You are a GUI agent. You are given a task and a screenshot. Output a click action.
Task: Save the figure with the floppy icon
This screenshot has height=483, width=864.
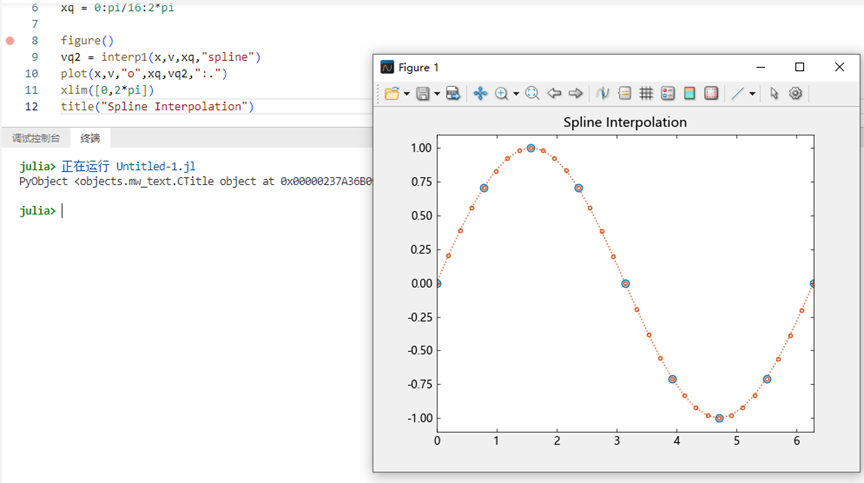point(423,94)
